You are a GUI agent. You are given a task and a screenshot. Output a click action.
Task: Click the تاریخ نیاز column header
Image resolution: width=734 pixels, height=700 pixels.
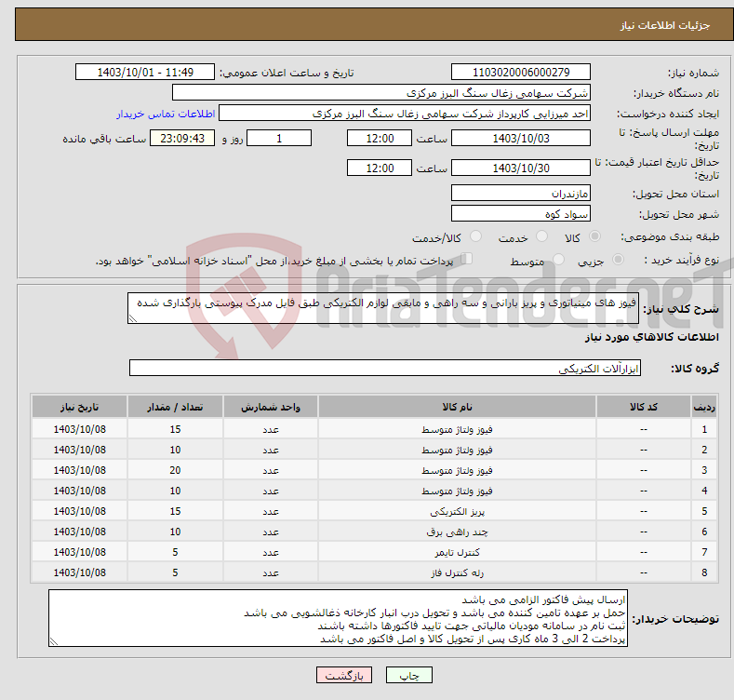pyautogui.click(x=80, y=407)
